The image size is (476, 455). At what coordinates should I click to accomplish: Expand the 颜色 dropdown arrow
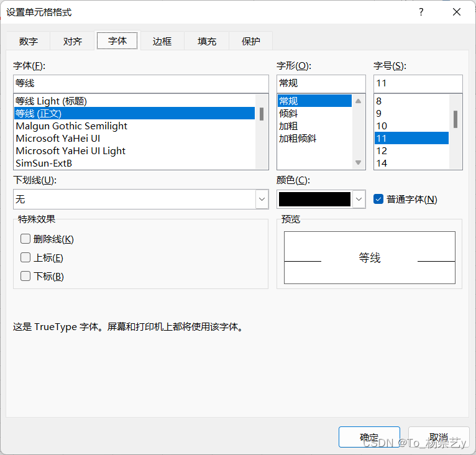359,200
